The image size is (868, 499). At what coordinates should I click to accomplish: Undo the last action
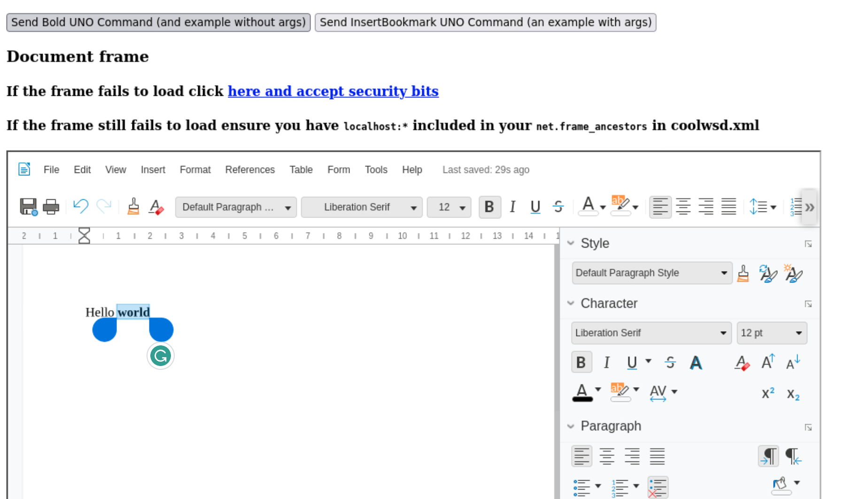(x=81, y=206)
